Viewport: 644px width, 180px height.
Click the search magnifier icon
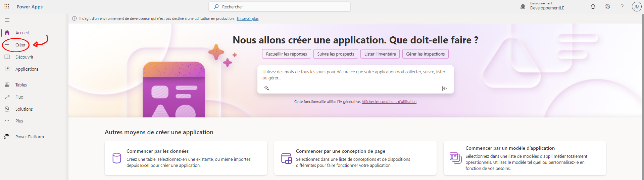tap(216, 7)
